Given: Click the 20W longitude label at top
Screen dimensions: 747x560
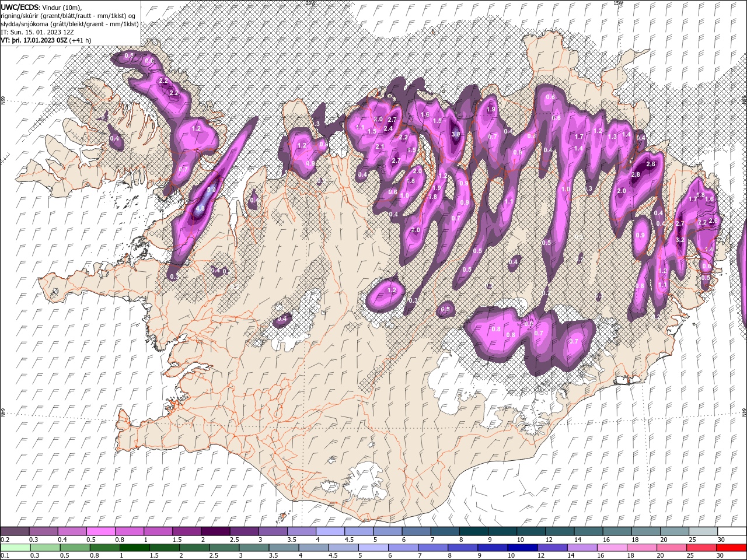Looking at the screenshot, I should click(x=310, y=3).
